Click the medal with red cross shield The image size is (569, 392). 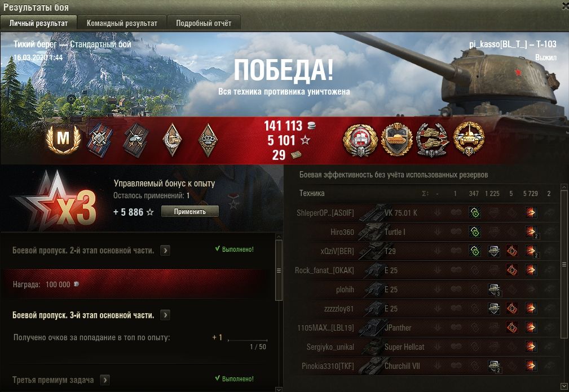(360, 140)
